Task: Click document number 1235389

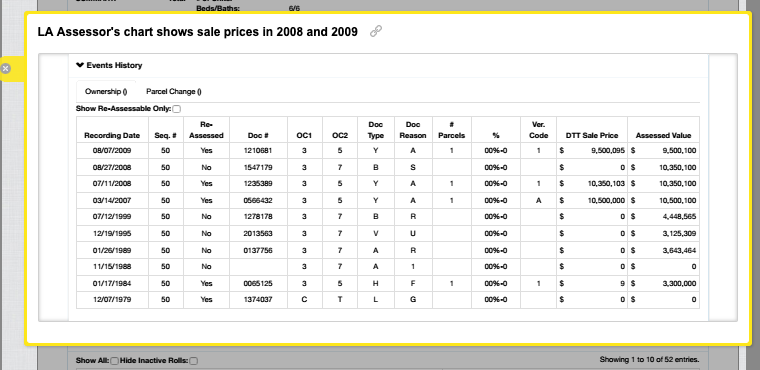Action: tap(258, 184)
